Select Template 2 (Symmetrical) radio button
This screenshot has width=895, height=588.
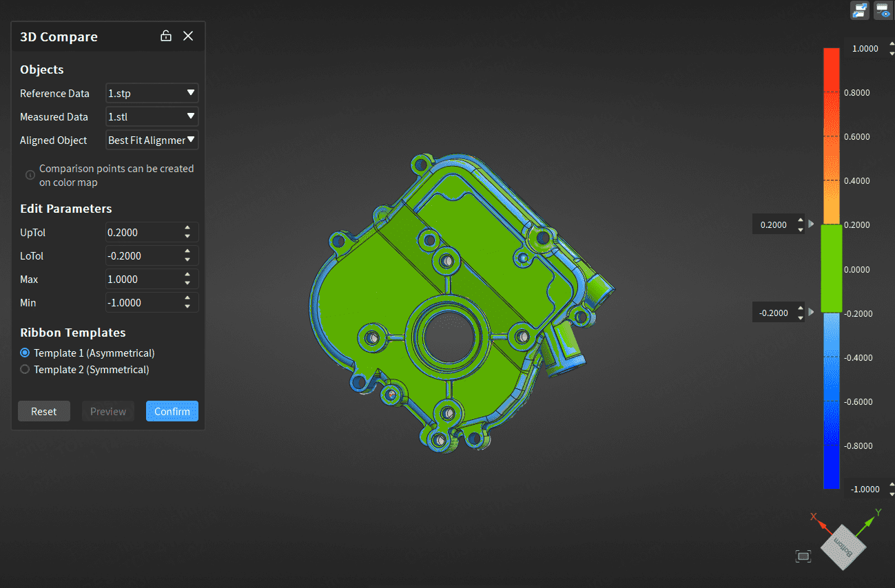pos(25,369)
